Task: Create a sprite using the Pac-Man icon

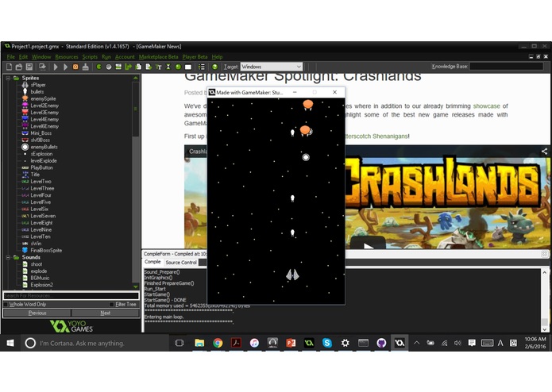Action: tap(98, 67)
